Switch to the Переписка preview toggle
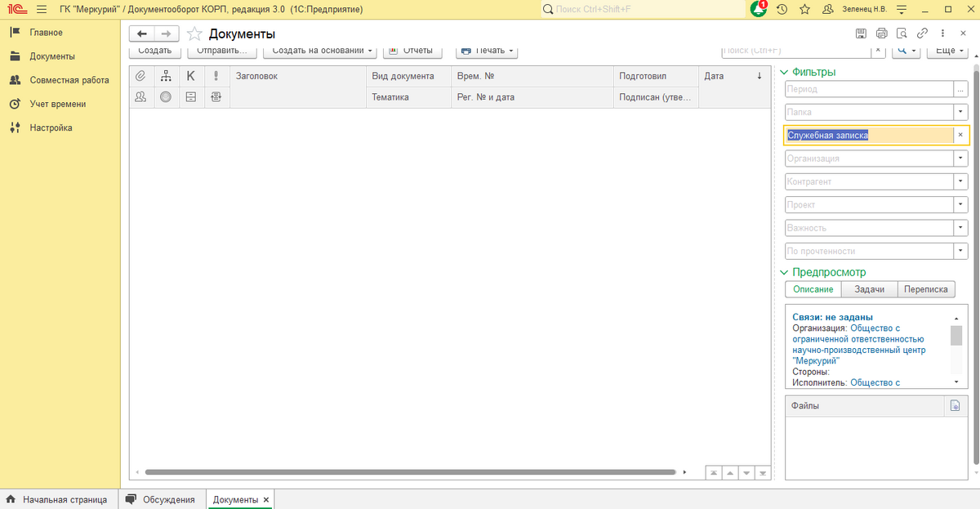The height and width of the screenshot is (509, 980). pyautogui.click(x=925, y=289)
